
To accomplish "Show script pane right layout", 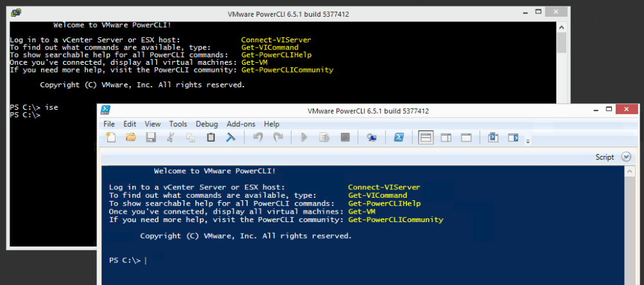I will (446, 137).
